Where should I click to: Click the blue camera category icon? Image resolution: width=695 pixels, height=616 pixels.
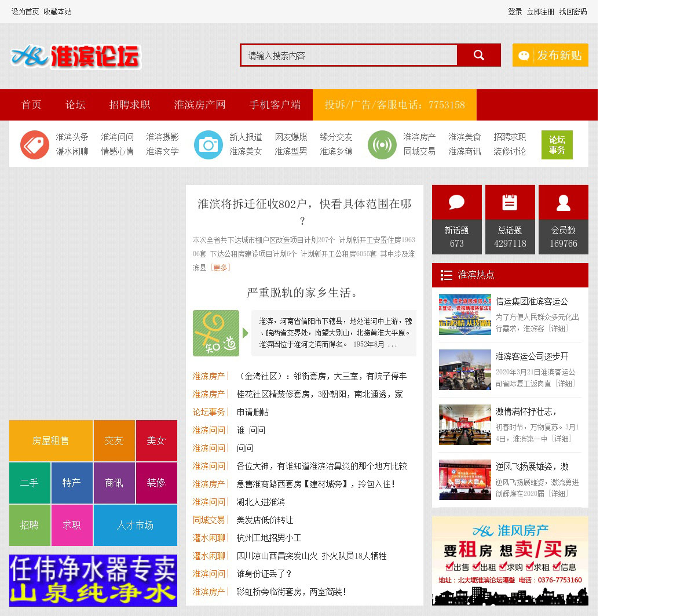click(208, 145)
